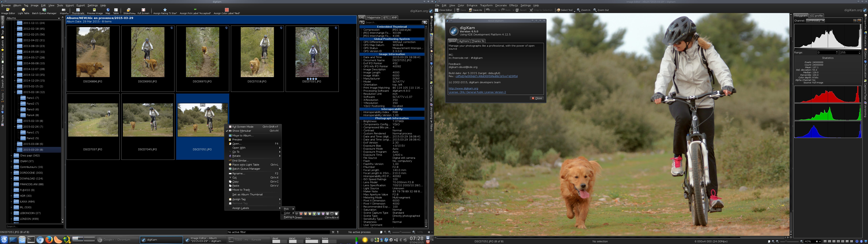The width and height of the screenshot is (868, 244).
Task: Collapse the 2015-02-18 album tree node
Action: point(15,92)
